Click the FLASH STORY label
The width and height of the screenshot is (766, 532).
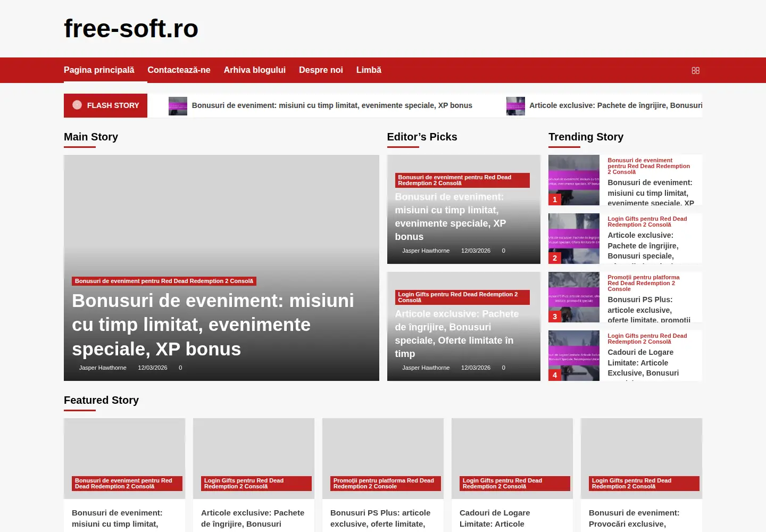pos(105,105)
